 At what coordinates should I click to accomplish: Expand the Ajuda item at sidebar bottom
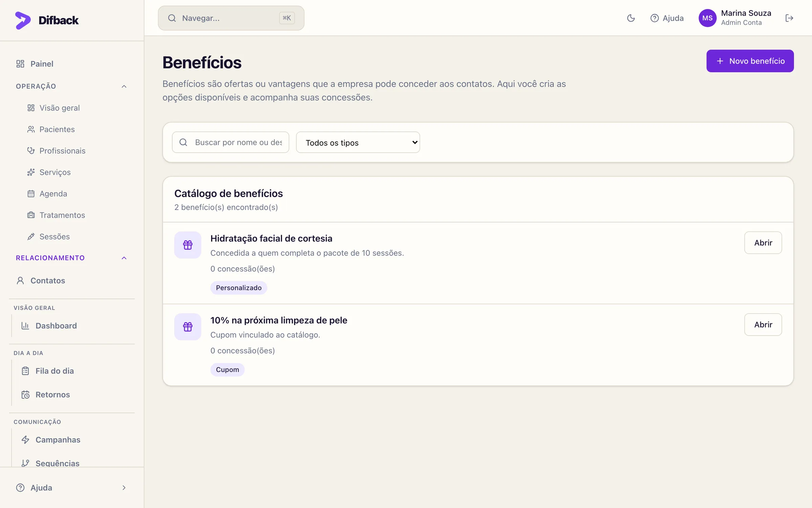coord(72,488)
